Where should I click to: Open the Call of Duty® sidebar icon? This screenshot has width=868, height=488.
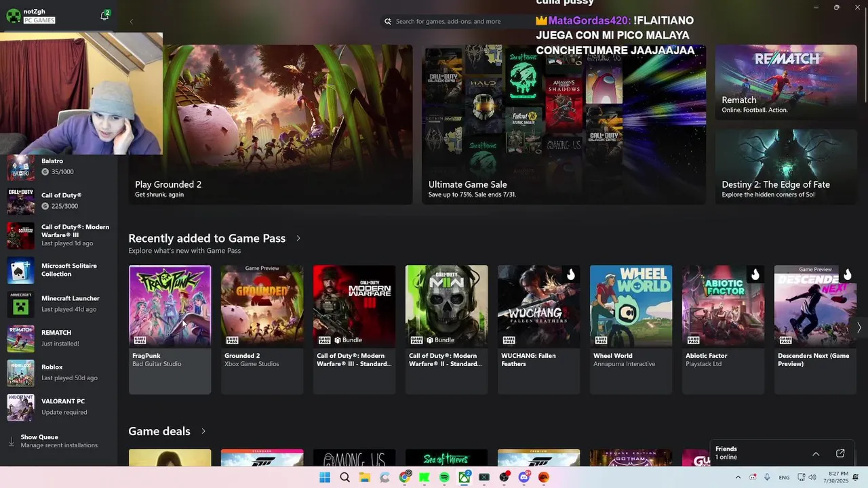click(x=20, y=201)
